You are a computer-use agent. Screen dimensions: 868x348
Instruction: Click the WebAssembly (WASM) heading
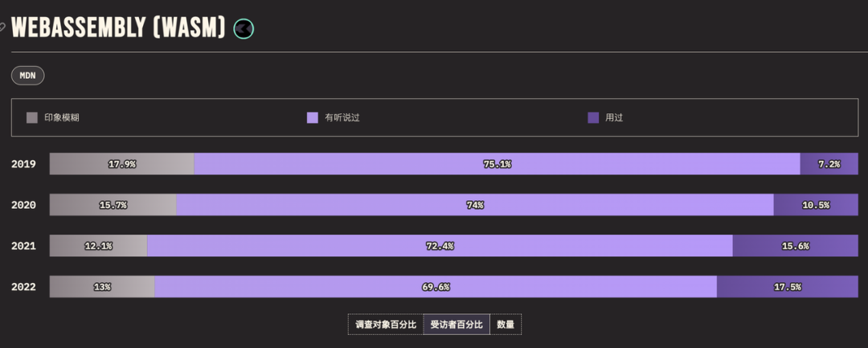[118, 28]
